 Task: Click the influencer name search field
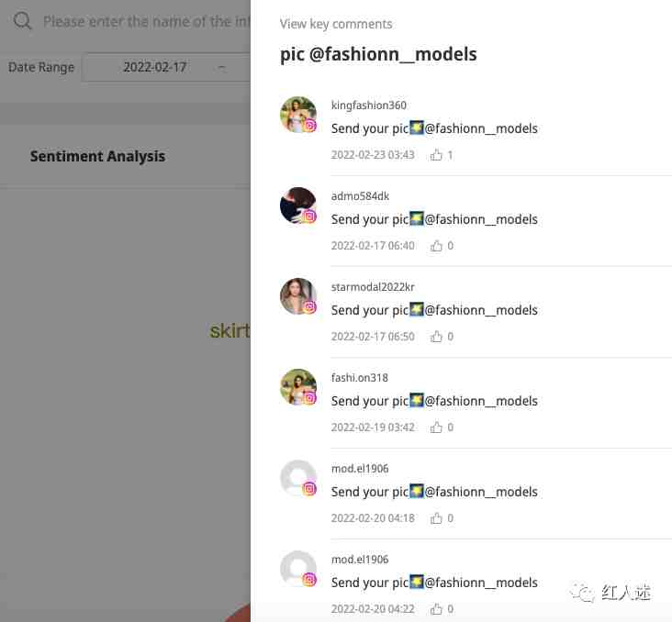point(147,21)
